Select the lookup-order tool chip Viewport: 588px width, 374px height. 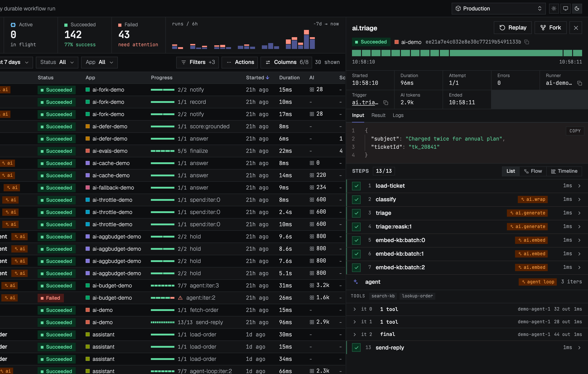pos(417,296)
